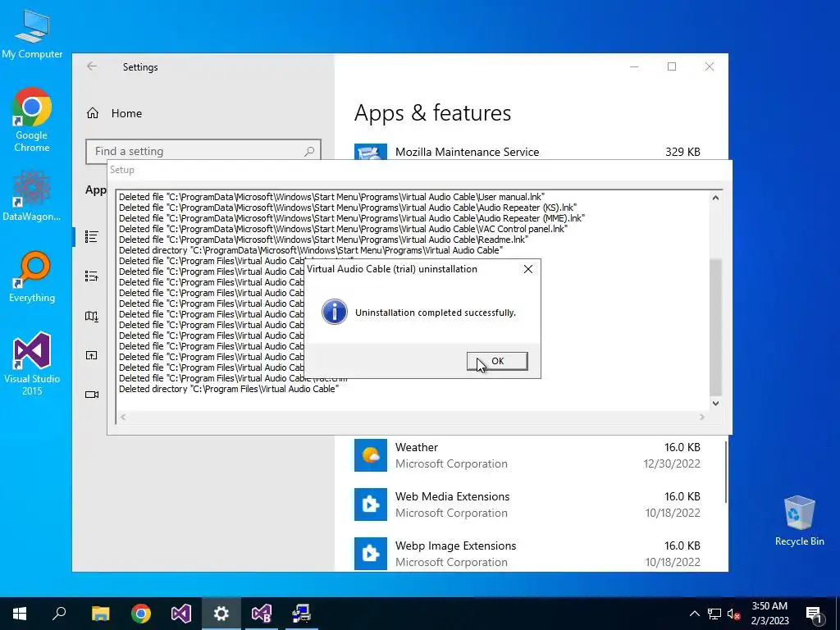The image size is (840, 630).
Task: Click the search magnifier in Find a setting
Action: (x=309, y=152)
